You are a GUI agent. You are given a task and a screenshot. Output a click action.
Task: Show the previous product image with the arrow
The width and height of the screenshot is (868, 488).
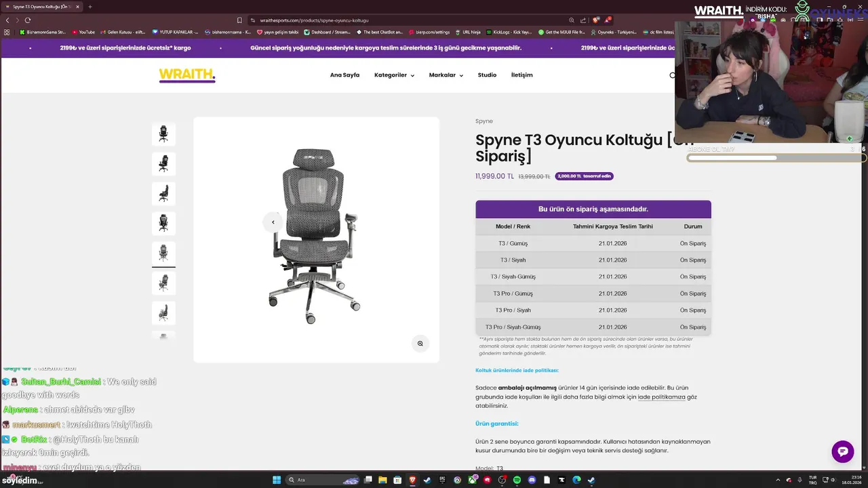coord(273,222)
